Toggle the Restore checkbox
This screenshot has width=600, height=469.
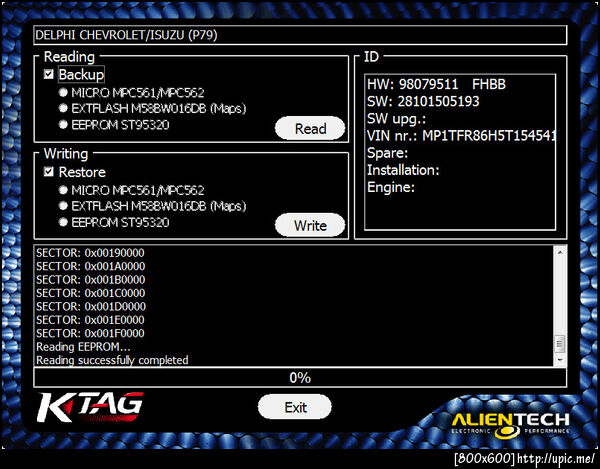tap(49, 172)
